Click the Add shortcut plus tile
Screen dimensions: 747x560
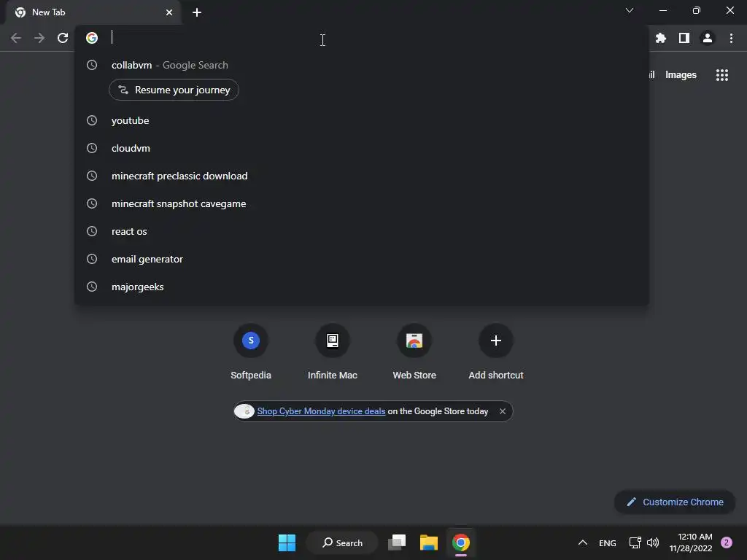pyautogui.click(x=496, y=352)
